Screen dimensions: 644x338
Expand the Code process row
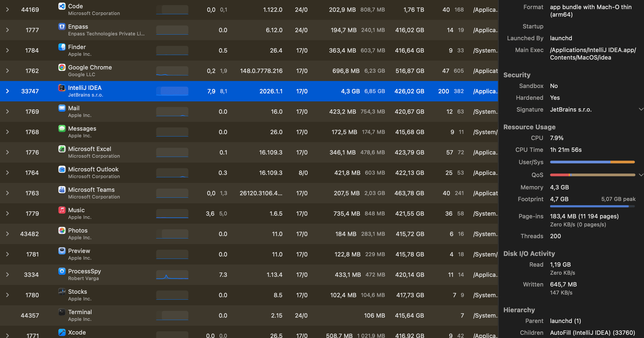click(8, 10)
